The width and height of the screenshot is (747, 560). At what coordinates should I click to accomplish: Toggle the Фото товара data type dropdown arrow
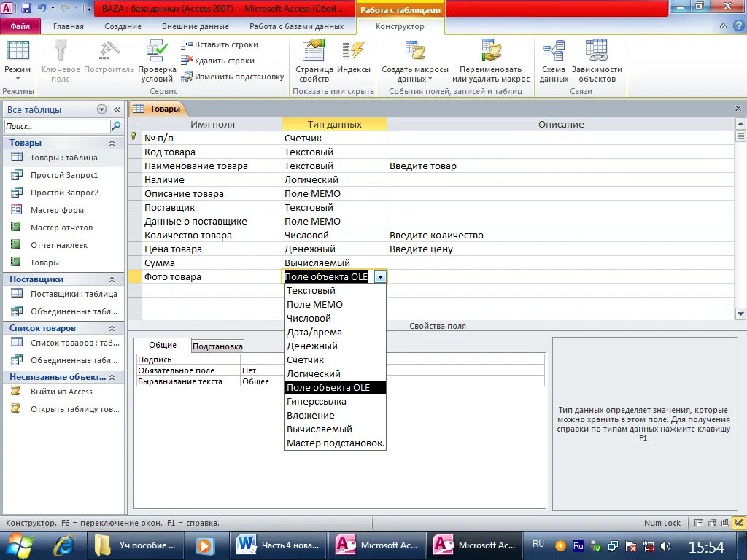(x=380, y=276)
